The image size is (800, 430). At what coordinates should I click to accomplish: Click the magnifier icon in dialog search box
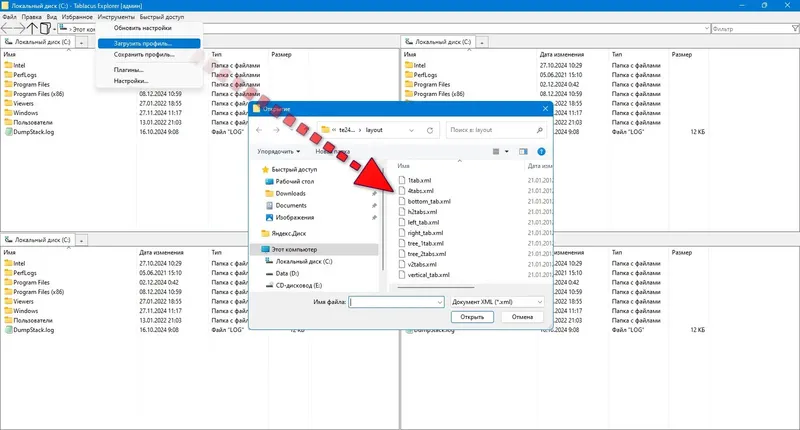539,130
